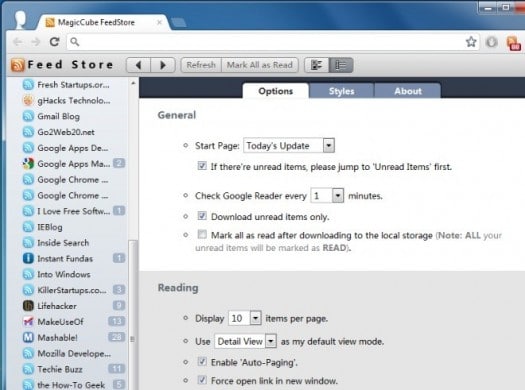The height and width of the screenshot is (390, 525).
Task: Open the Mashable! feed icon
Action: click(x=28, y=337)
